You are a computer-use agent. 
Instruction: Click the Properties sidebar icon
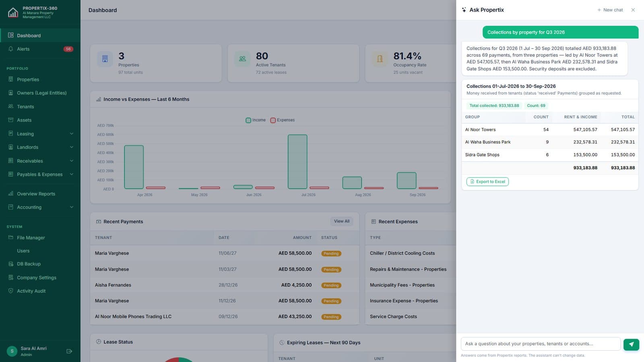pos(11,79)
